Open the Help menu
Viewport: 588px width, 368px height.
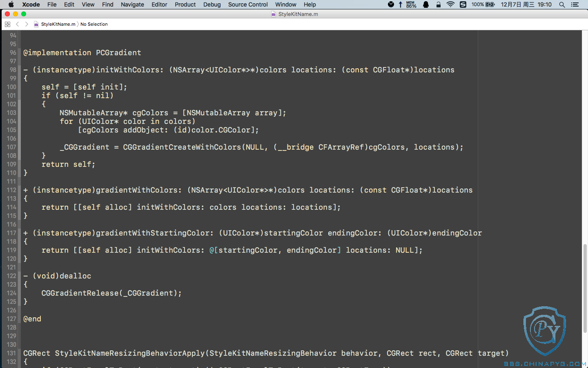310,4
